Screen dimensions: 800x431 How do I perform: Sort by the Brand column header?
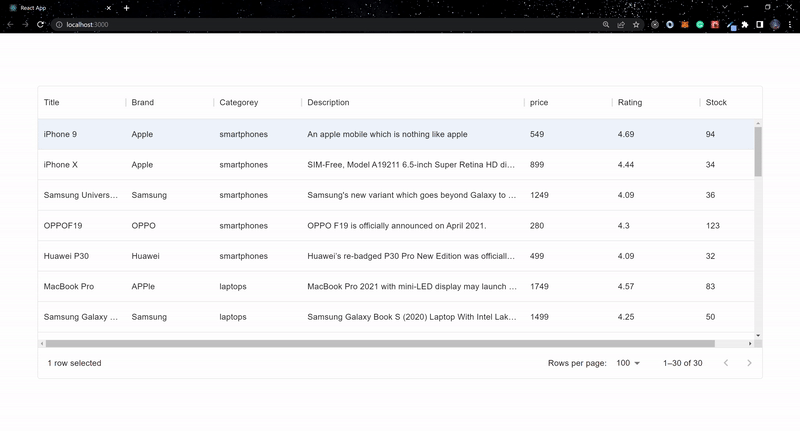(x=142, y=103)
